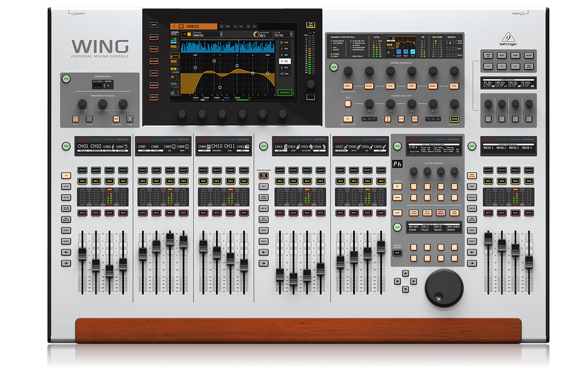Open the UTILITY screen
Viewport: 588px width, 368px height.
154,97
